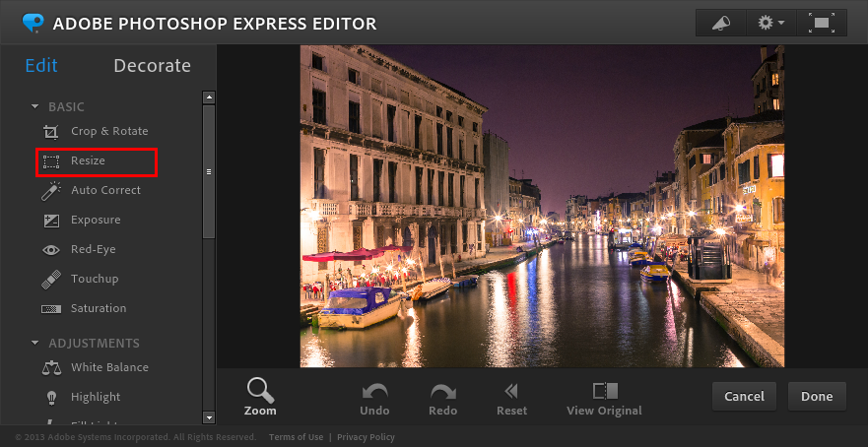This screenshot has width=868, height=447.
Task: Click the Undo arrow icon
Action: click(x=374, y=391)
